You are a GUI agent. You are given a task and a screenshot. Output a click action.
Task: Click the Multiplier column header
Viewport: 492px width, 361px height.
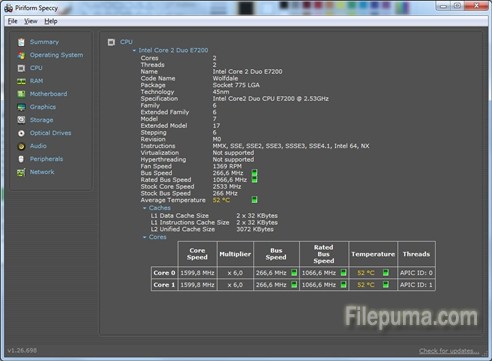click(235, 254)
